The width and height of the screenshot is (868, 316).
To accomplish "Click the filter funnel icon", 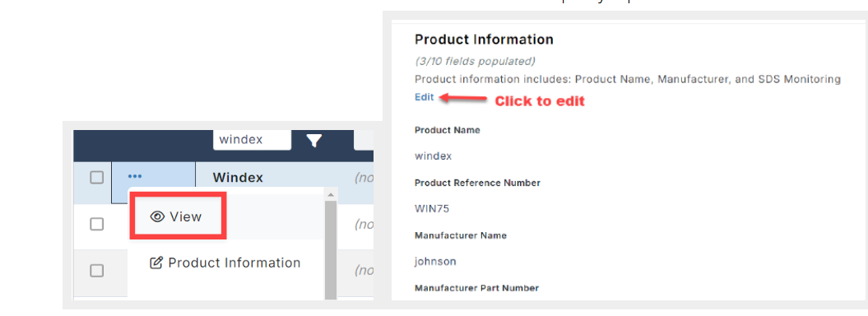I will (x=314, y=141).
